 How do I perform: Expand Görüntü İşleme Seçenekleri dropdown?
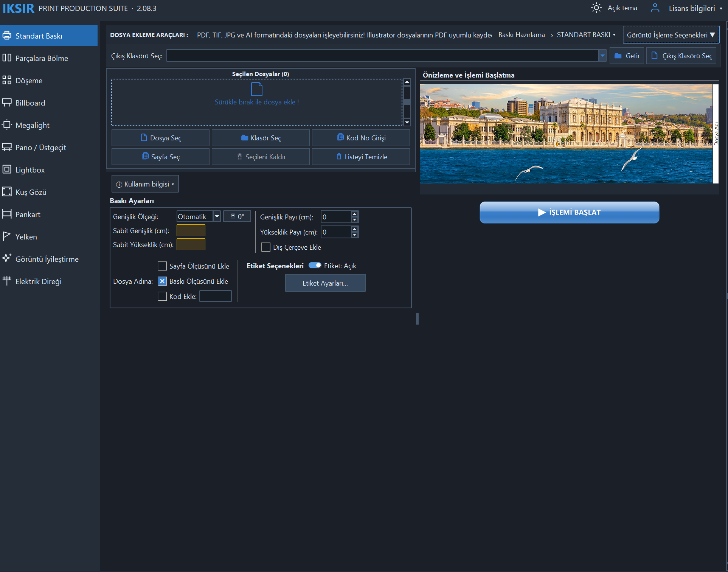click(x=671, y=35)
